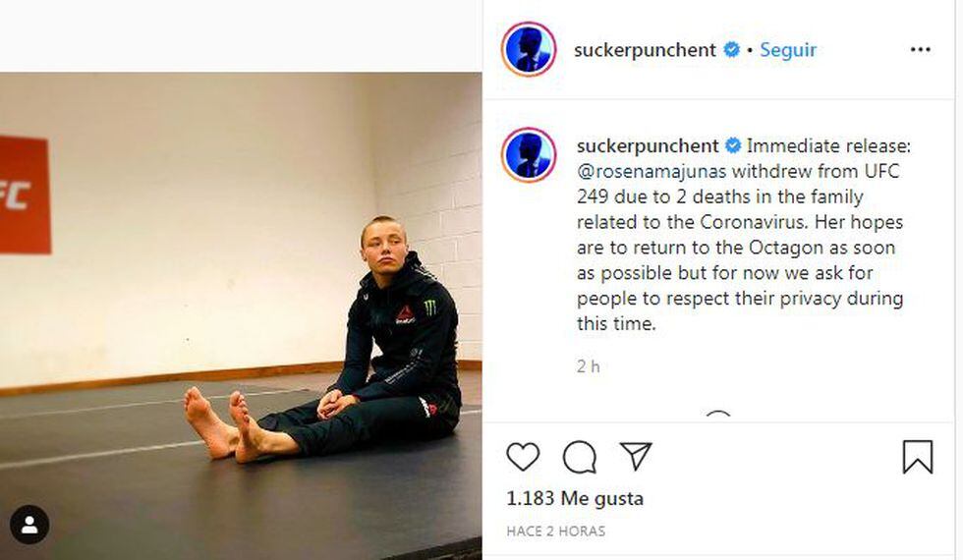Click verified badge in post header
963x560 pixels.
pos(731,49)
